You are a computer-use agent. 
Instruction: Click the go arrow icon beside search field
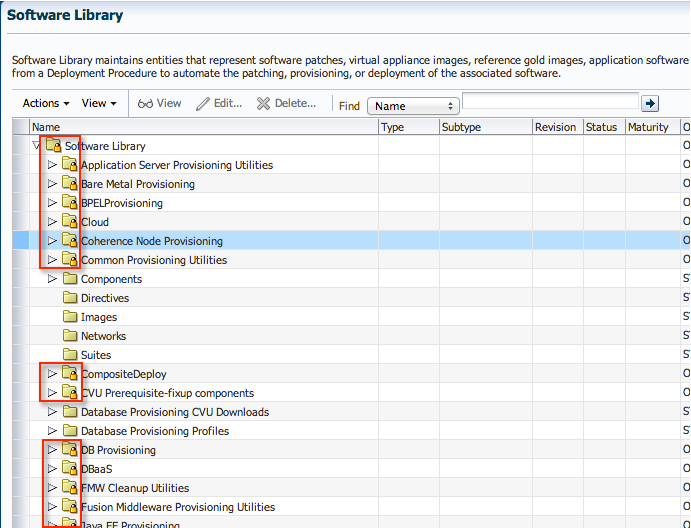(x=650, y=104)
